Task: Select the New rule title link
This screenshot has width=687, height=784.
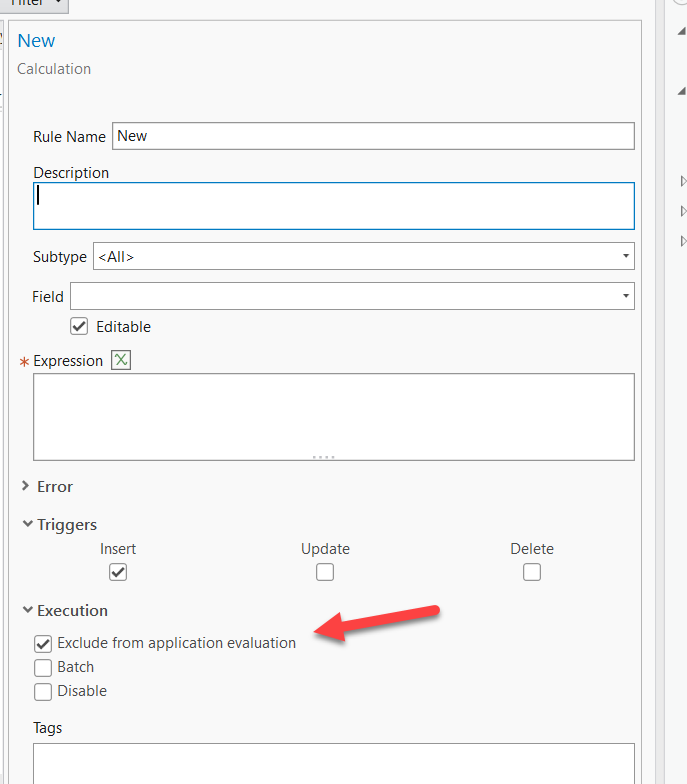Action: 37,41
